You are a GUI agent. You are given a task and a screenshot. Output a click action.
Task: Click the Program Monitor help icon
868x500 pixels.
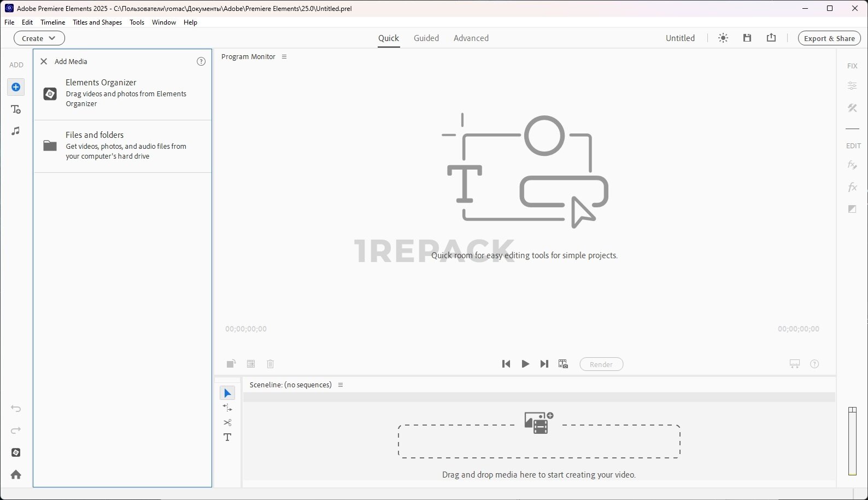814,364
